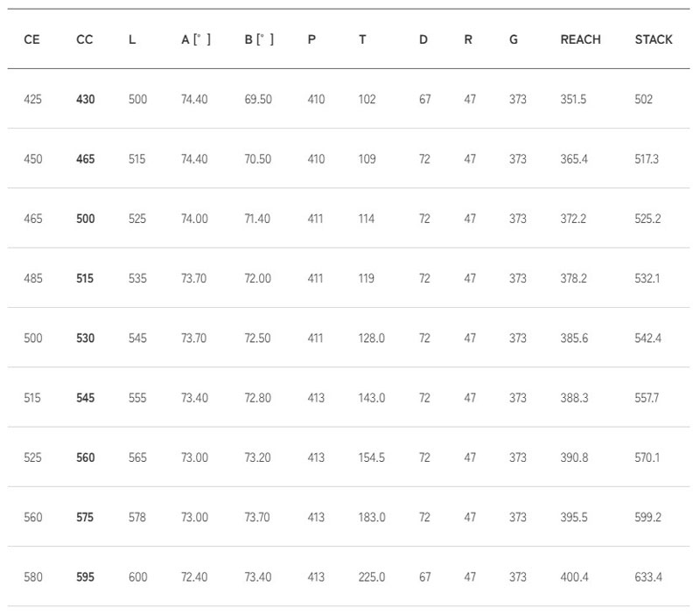Screen dimensions: 700x614
Task: Click the A [°] angle column header
Action: pos(195,39)
